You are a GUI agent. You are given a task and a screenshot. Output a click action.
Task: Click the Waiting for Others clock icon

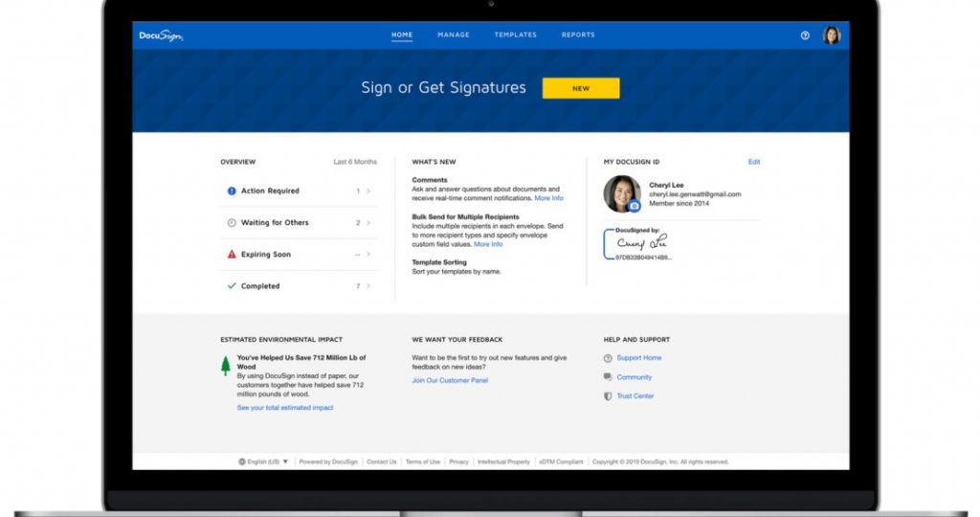232,222
